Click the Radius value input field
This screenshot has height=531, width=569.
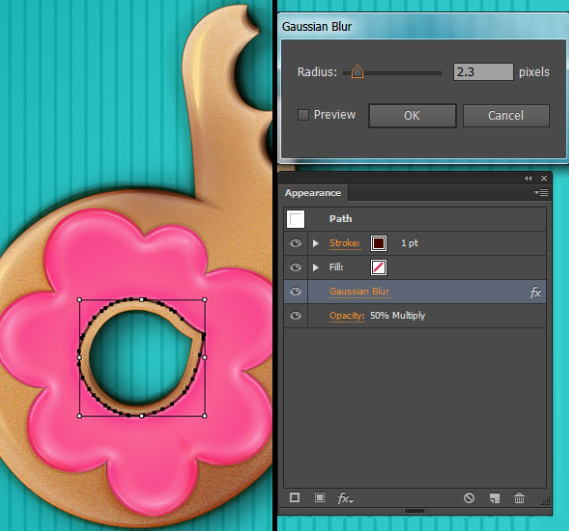[483, 72]
